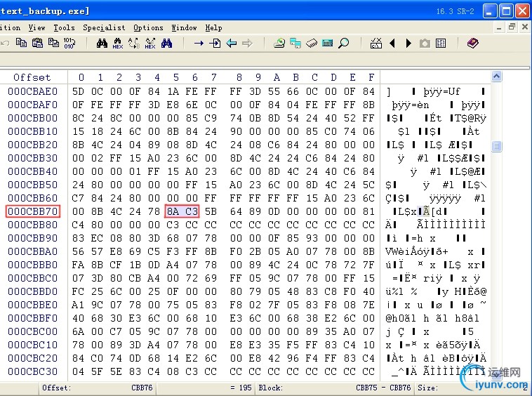Click byte 5B in row 000CBB70

coord(211,211)
